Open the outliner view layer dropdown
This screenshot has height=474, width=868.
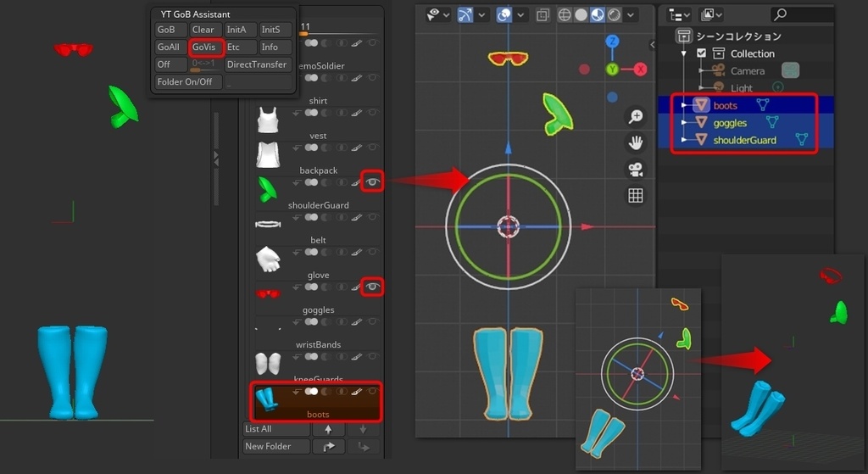tap(712, 15)
